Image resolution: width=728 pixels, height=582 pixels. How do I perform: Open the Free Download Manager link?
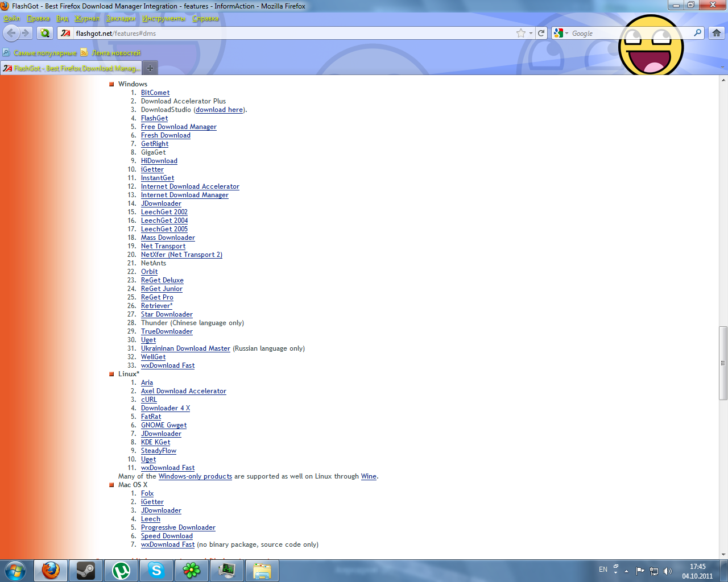pos(179,127)
